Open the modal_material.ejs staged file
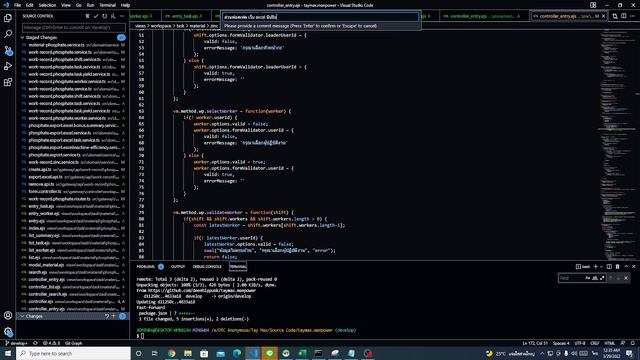Viewport: 640px width, 360px height. 73,265
